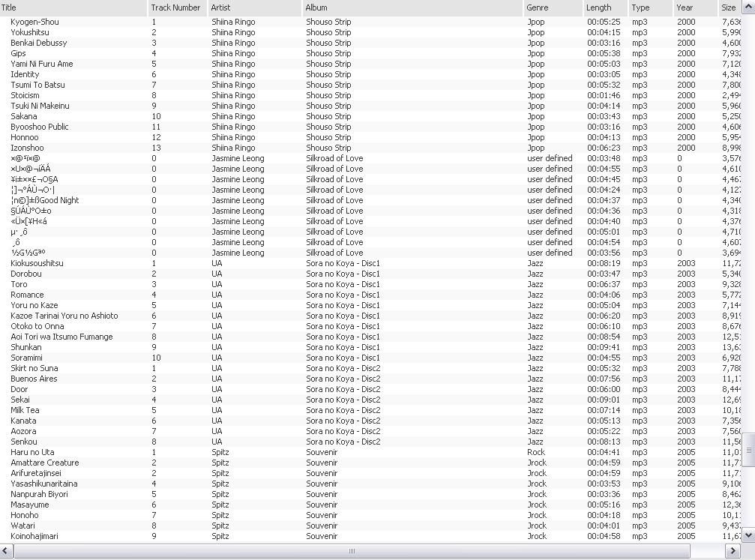Click the Year column header
This screenshot has height=560, width=755.
coord(695,7)
